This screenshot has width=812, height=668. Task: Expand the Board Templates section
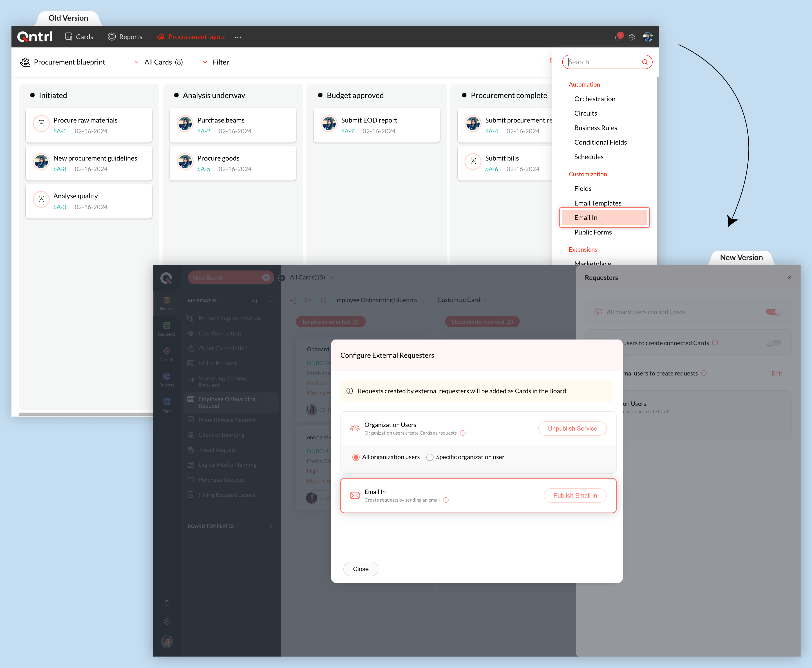271,526
